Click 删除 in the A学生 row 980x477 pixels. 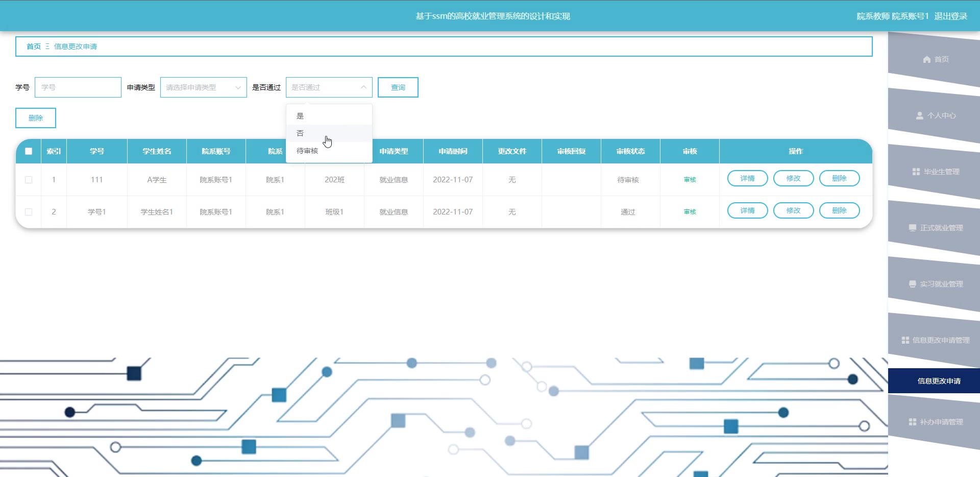coord(840,178)
